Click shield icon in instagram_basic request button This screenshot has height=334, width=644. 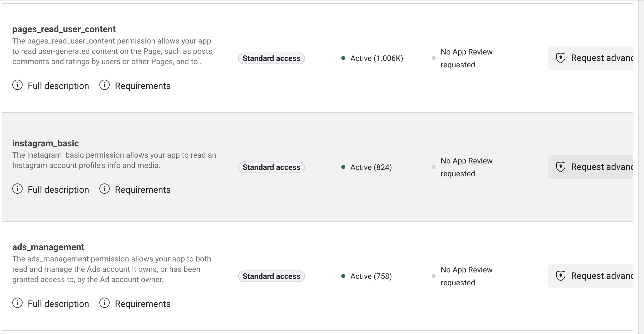(x=561, y=167)
